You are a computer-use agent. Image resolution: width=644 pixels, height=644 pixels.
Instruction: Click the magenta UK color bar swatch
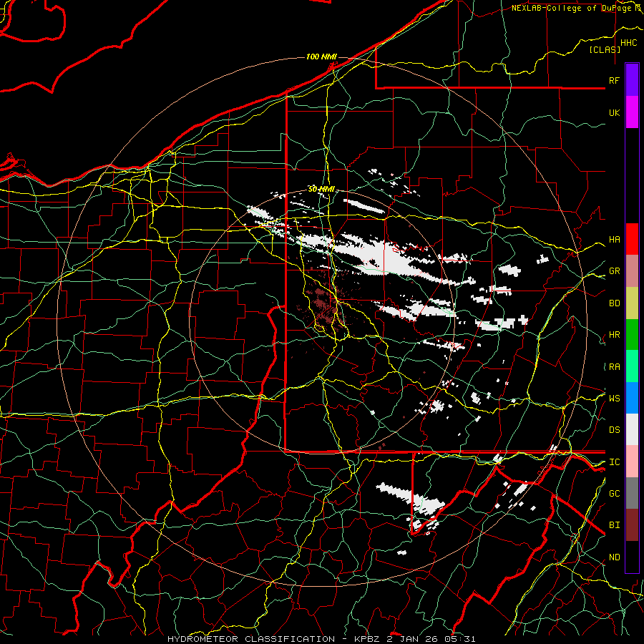[x=632, y=112]
